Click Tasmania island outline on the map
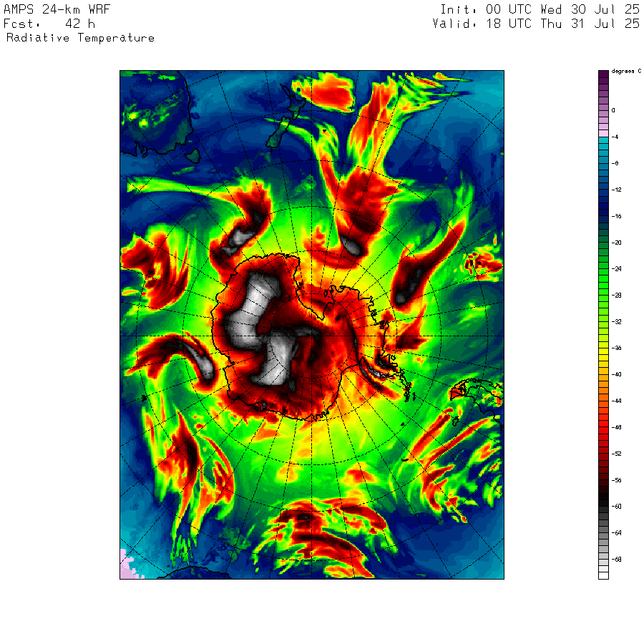 click(x=192, y=156)
